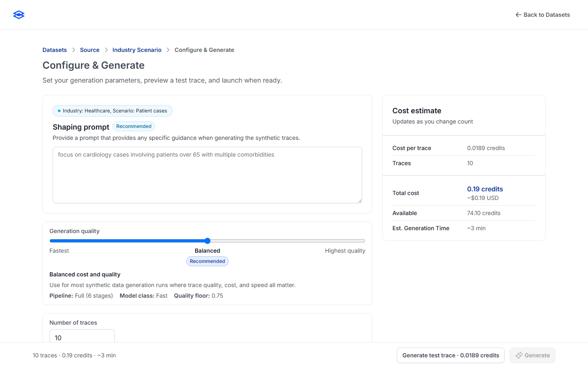Click the Model class: Fast text
This screenshot has width=588, height=368.
pos(143,296)
